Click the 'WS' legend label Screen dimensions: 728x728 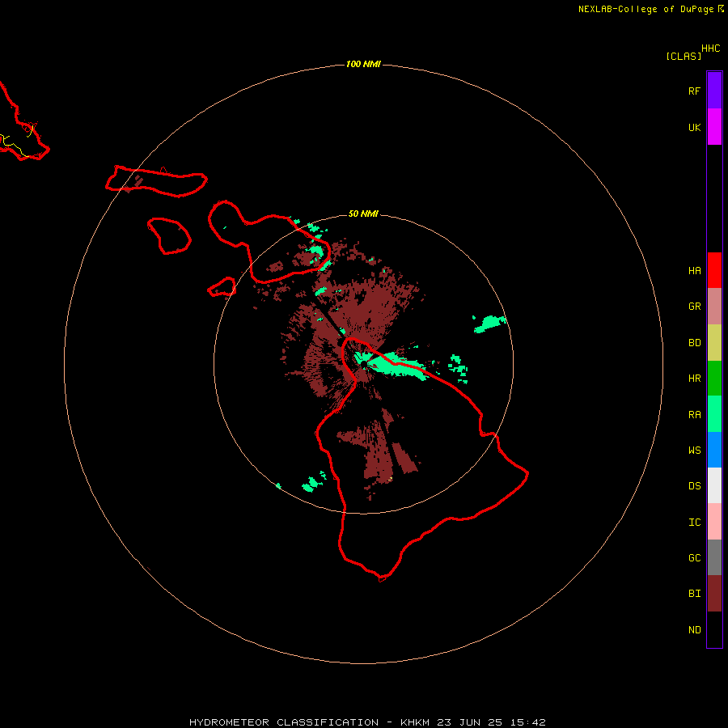pos(694,450)
